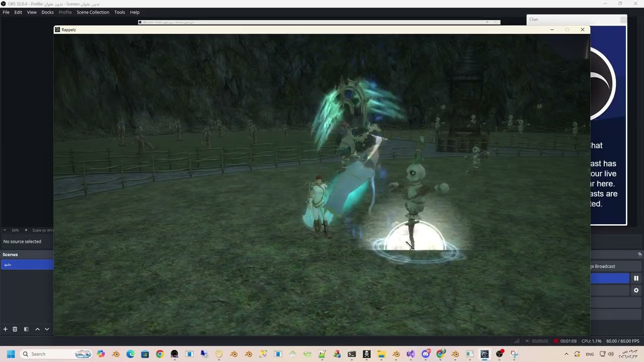
Task: Pause the recording
Action: [636, 278]
